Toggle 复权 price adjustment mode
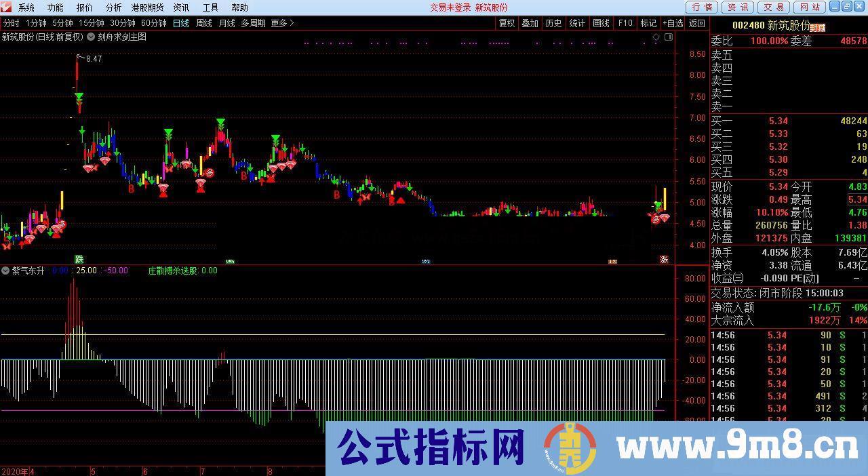This screenshot has height=476, width=868. 509,22
